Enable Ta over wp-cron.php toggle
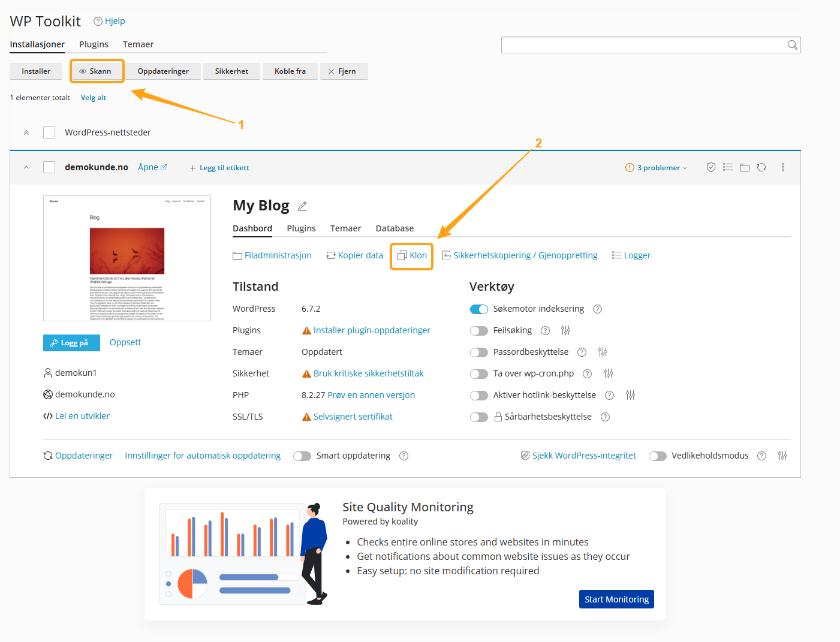Image resolution: width=840 pixels, height=642 pixels. point(479,374)
